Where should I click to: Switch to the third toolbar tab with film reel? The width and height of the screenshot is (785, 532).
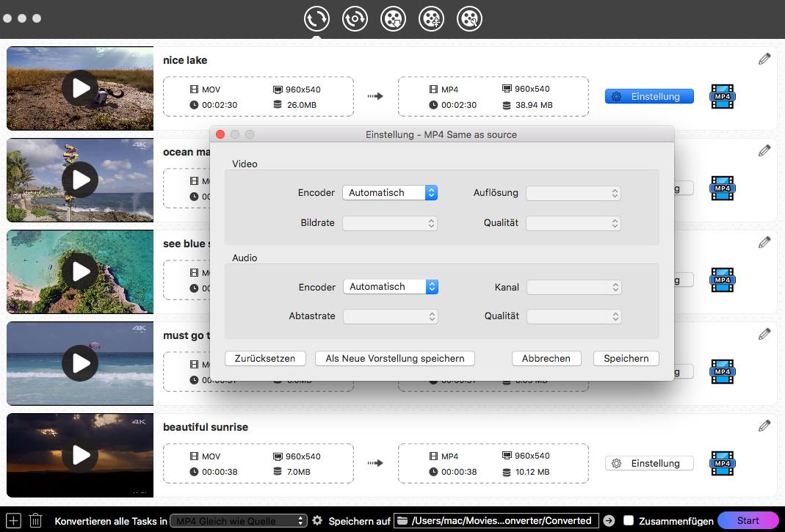[394, 19]
